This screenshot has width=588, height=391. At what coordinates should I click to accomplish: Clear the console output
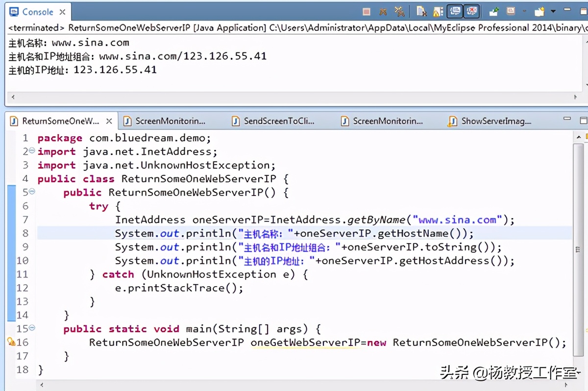(421, 11)
